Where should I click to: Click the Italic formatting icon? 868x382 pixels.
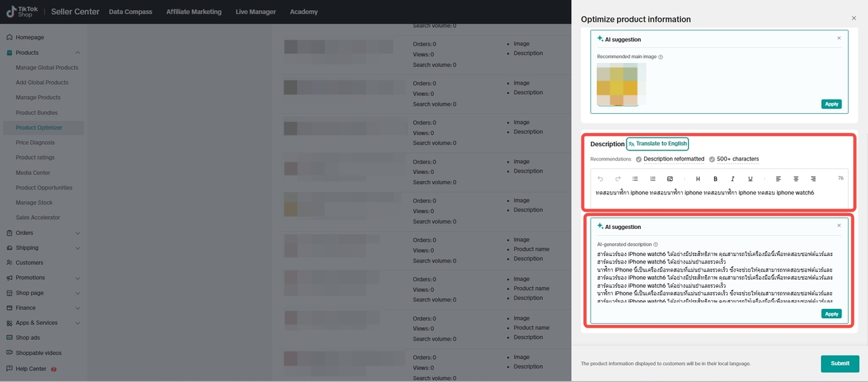[x=732, y=179]
